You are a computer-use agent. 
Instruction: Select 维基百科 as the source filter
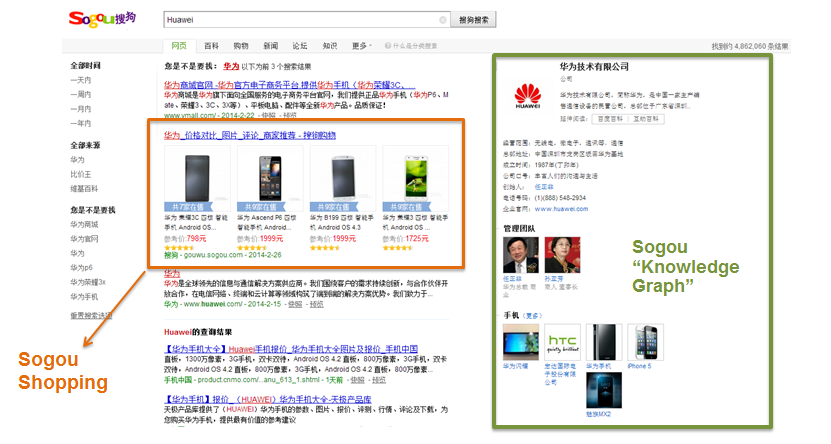pos(84,188)
